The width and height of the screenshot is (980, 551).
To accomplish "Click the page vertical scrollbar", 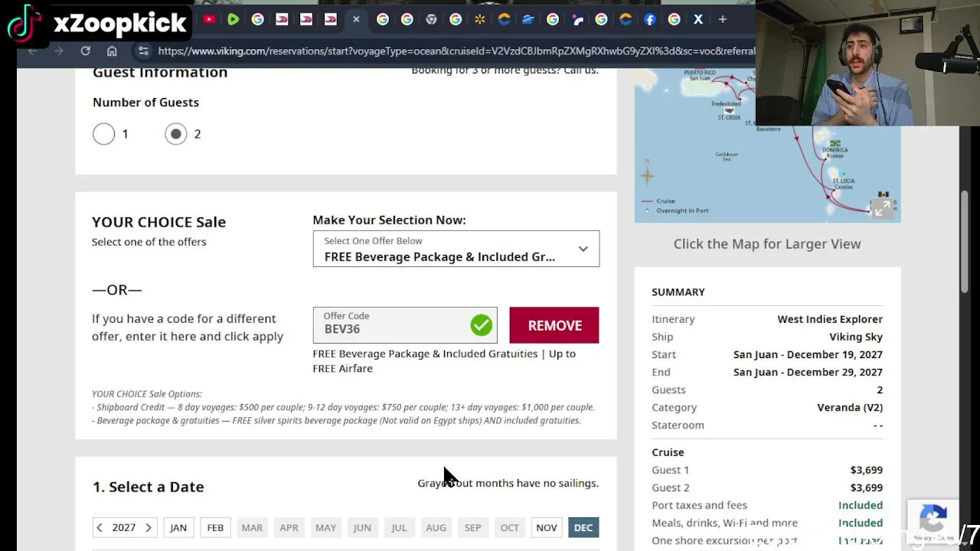I will point(965,241).
